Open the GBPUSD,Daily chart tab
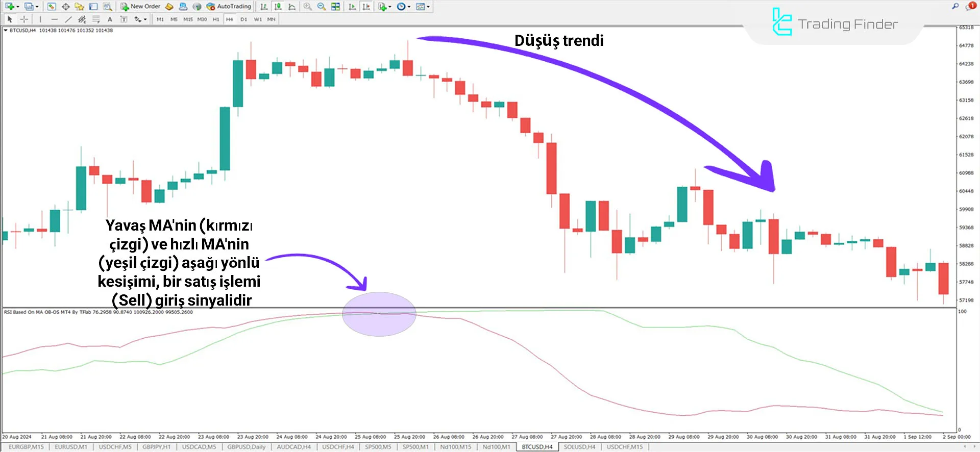The image size is (980, 452). (x=246, y=447)
